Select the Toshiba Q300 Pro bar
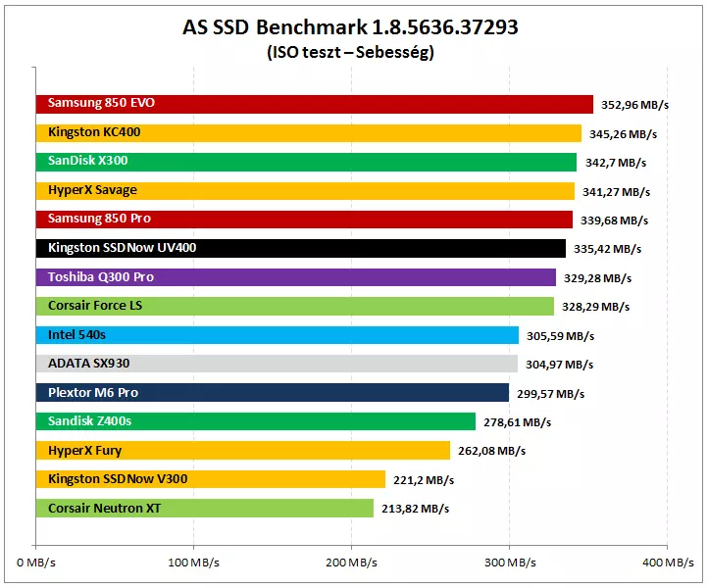The image size is (708, 588). pyautogui.click(x=296, y=277)
